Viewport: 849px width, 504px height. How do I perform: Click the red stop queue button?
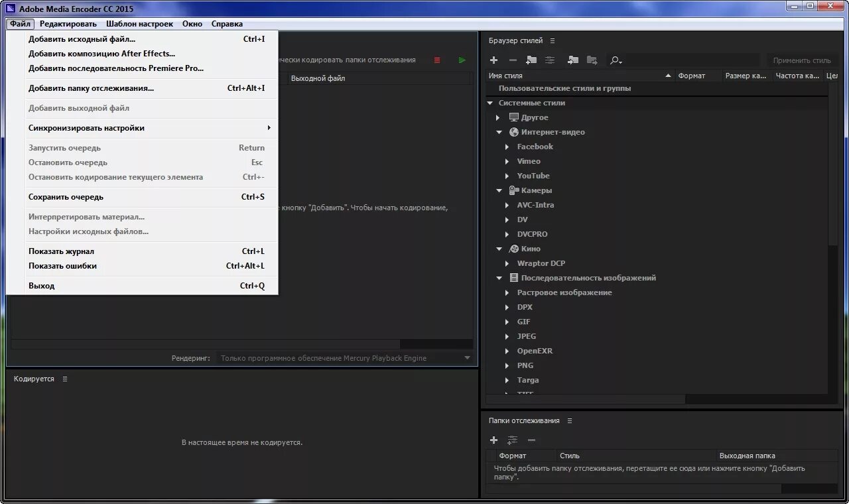pyautogui.click(x=437, y=60)
